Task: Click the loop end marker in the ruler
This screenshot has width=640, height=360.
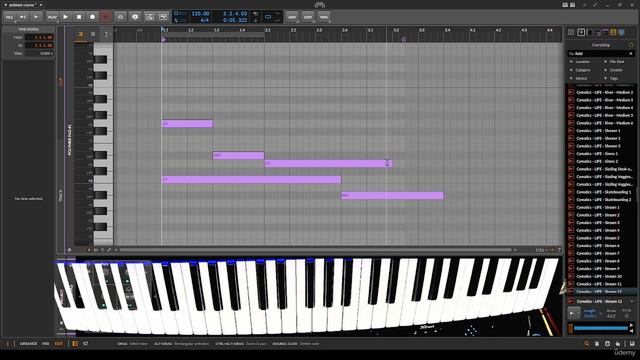Action: tap(403, 40)
